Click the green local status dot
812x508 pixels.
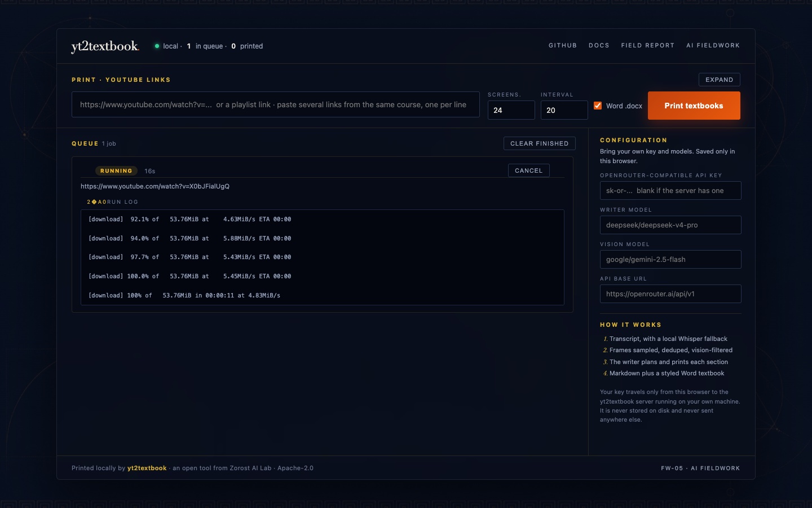click(157, 46)
